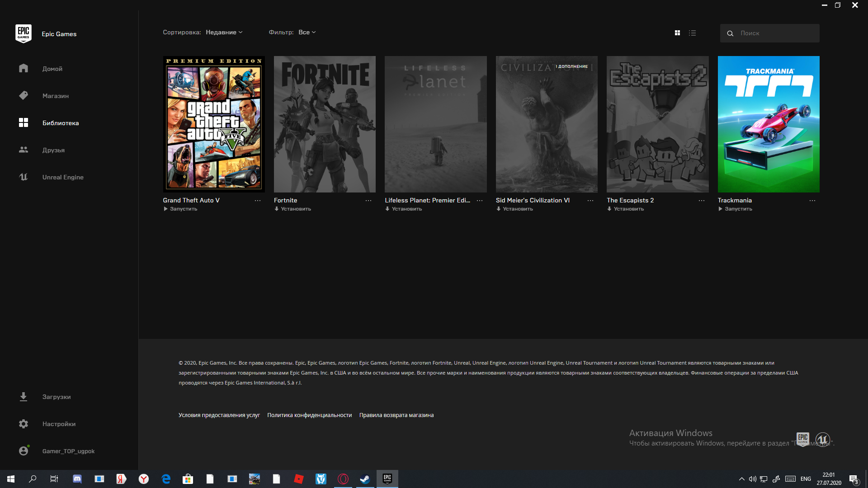Launch Grand Theft Auto V via Запустить
Image resolution: width=868 pixels, height=488 pixels.
pyautogui.click(x=180, y=209)
